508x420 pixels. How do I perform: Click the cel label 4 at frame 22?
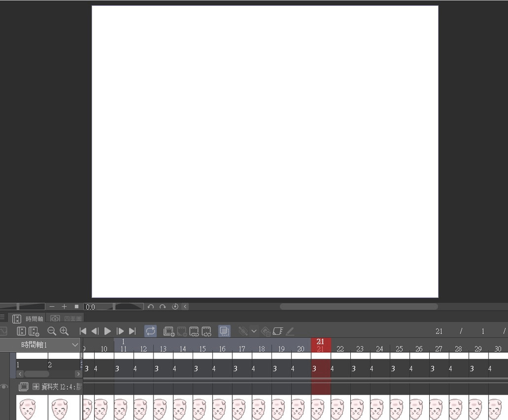332,369
